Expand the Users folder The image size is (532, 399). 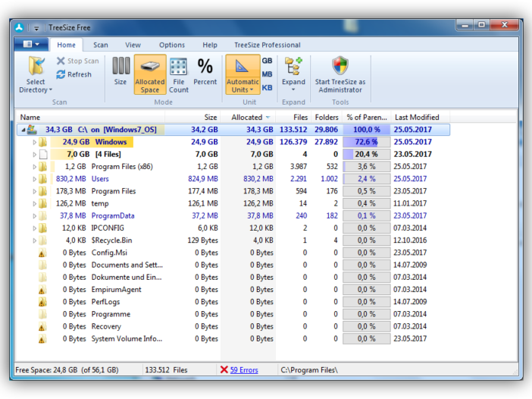coord(34,179)
